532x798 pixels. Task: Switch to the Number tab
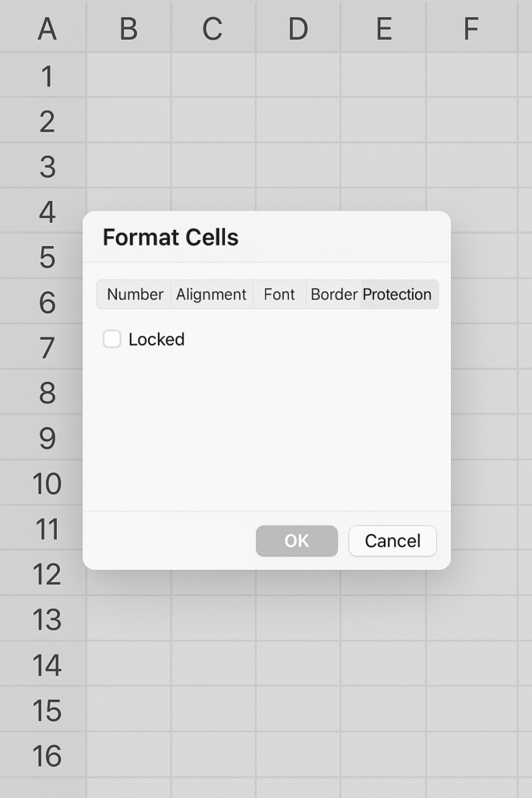tap(134, 294)
